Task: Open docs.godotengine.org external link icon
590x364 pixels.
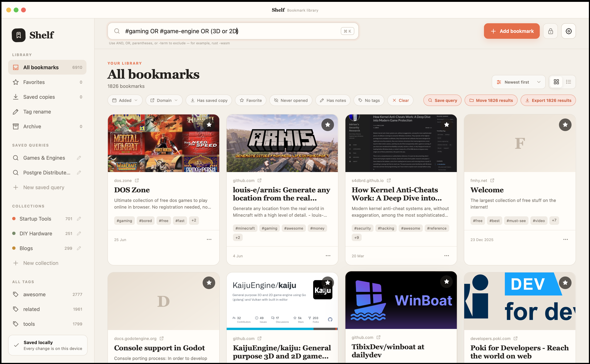Action: pos(162,338)
